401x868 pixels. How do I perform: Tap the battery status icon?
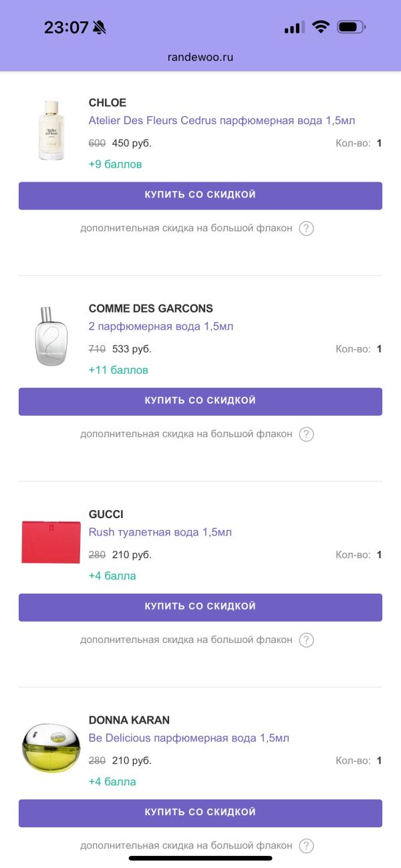tap(351, 27)
